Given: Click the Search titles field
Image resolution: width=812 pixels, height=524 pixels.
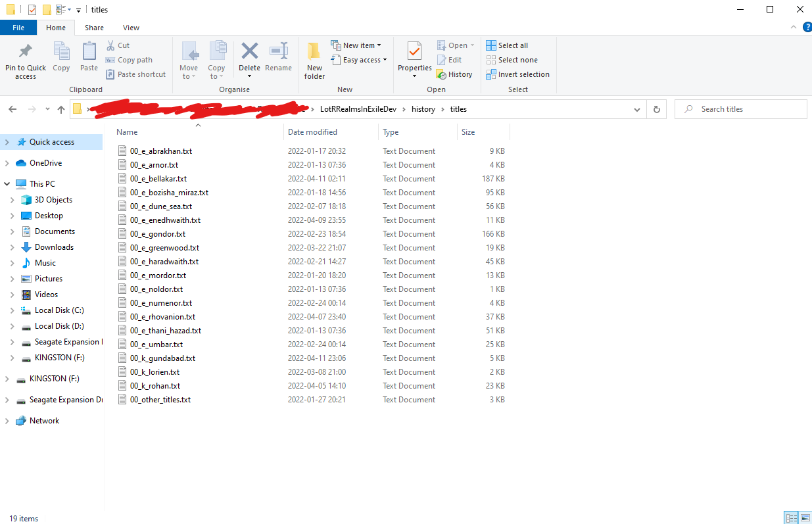Looking at the screenshot, I should [741, 109].
